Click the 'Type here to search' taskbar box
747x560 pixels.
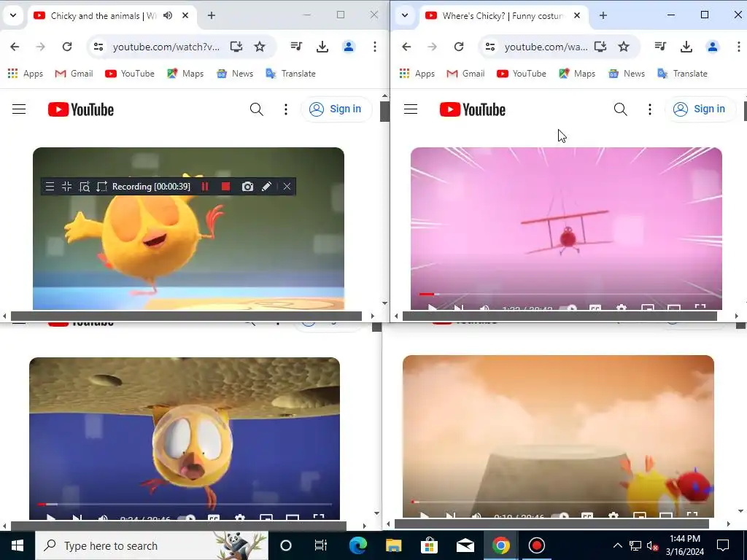(152, 545)
